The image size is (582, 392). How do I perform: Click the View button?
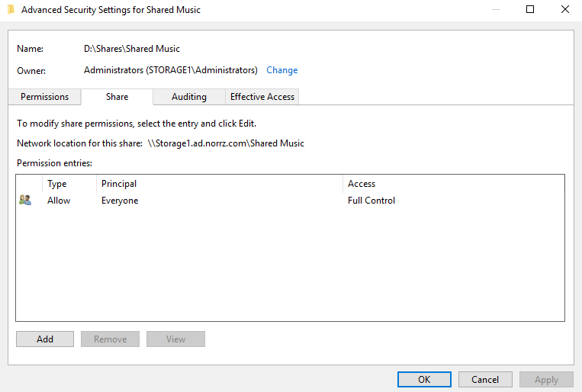click(x=175, y=339)
